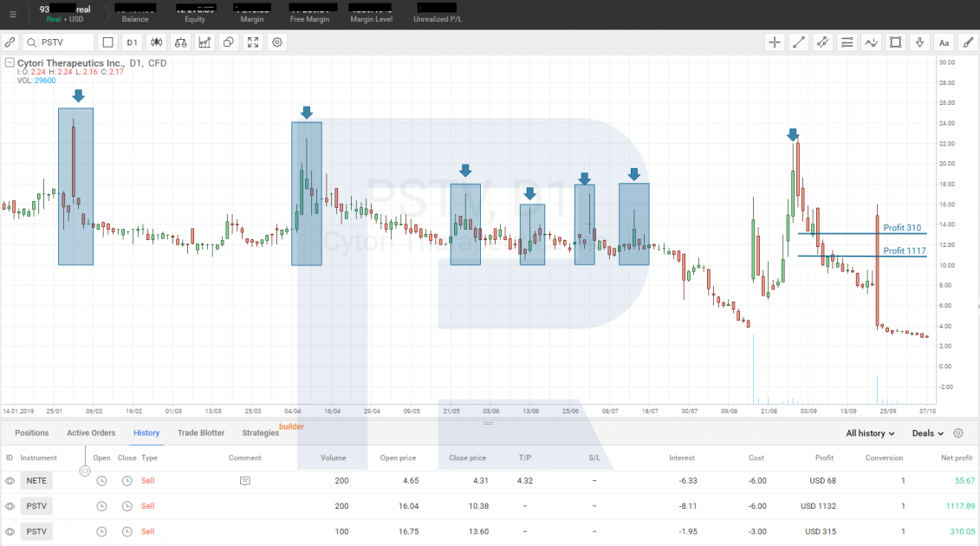Screen dimensions: 980x546
Task: Pick the trend line drawing tool
Action: click(799, 42)
